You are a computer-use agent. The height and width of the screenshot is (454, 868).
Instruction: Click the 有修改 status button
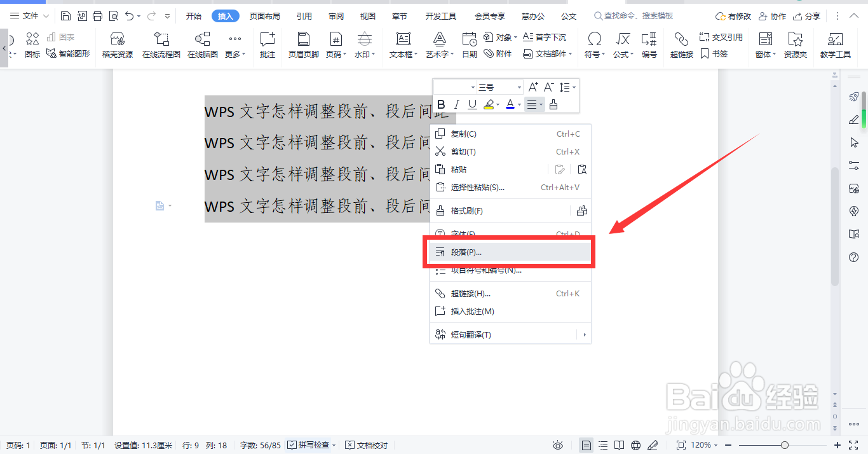pyautogui.click(x=733, y=16)
